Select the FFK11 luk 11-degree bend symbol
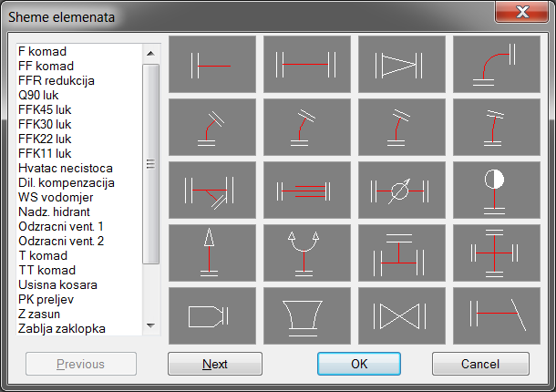Viewport: 556px width, 392px height. coord(497,127)
